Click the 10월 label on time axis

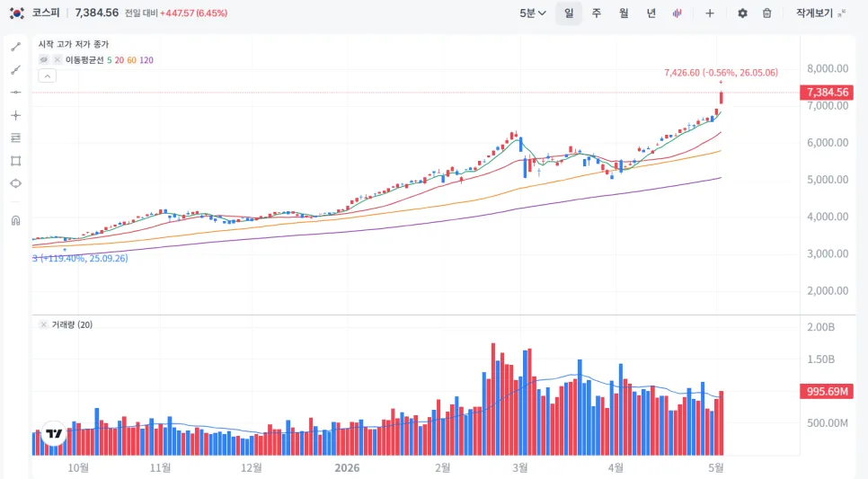pos(78,468)
